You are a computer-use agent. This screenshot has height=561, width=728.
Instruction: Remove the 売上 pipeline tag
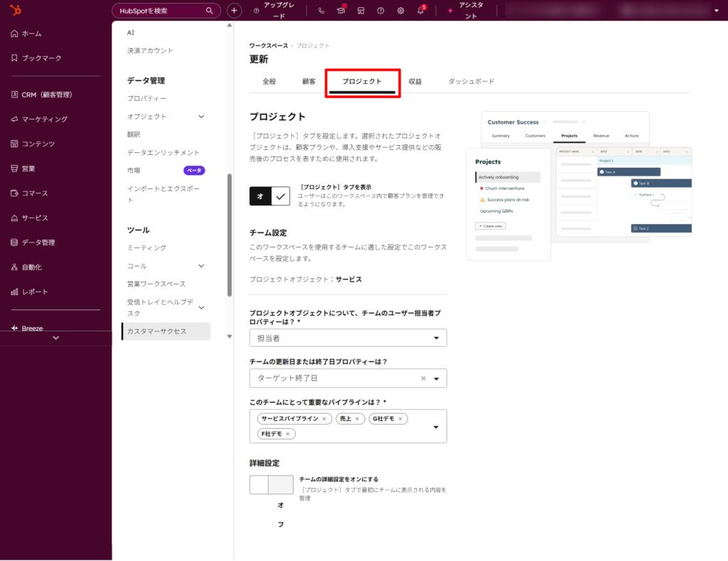click(x=357, y=418)
